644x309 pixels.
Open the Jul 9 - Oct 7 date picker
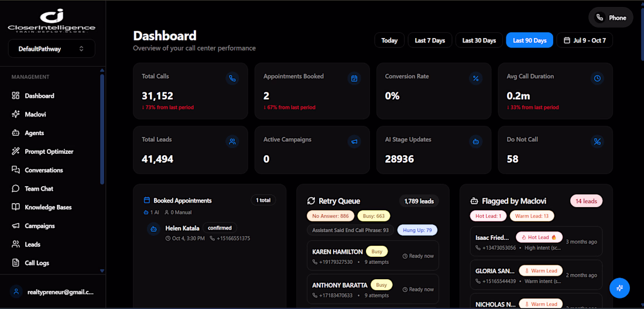(x=585, y=40)
